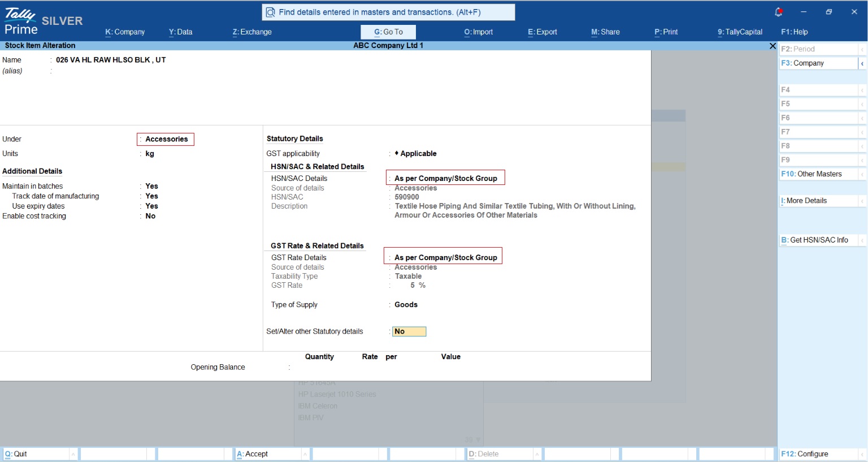The image size is (868, 462).
Task: Expand the arrow beside F3: Company
Action: coord(862,63)
